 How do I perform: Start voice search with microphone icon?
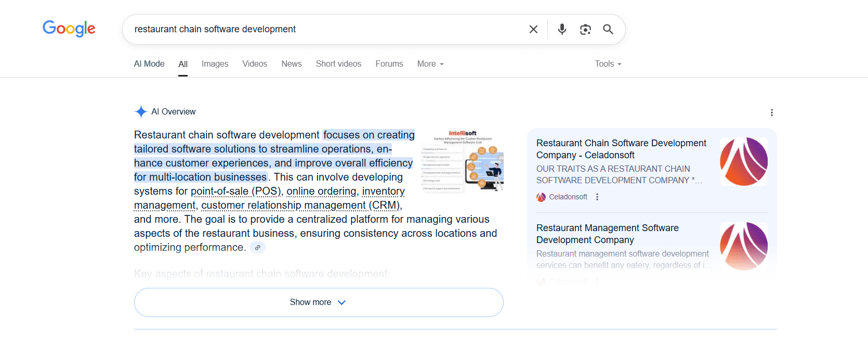[562, 29]
